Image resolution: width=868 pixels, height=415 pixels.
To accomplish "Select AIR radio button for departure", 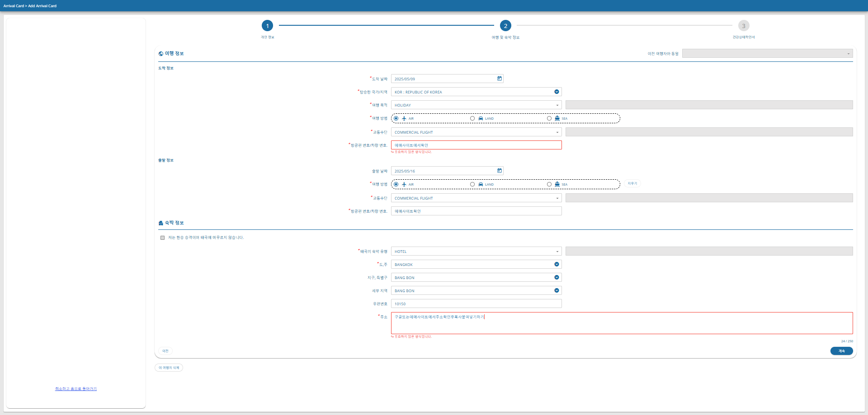I will coord(396,184).
